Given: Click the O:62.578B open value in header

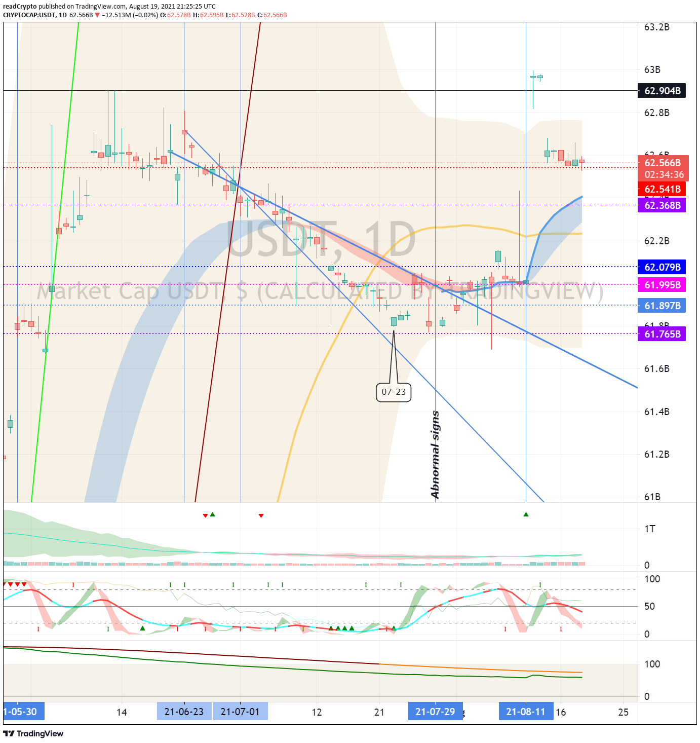Looking at the screenshot, I should pos(175,15).
